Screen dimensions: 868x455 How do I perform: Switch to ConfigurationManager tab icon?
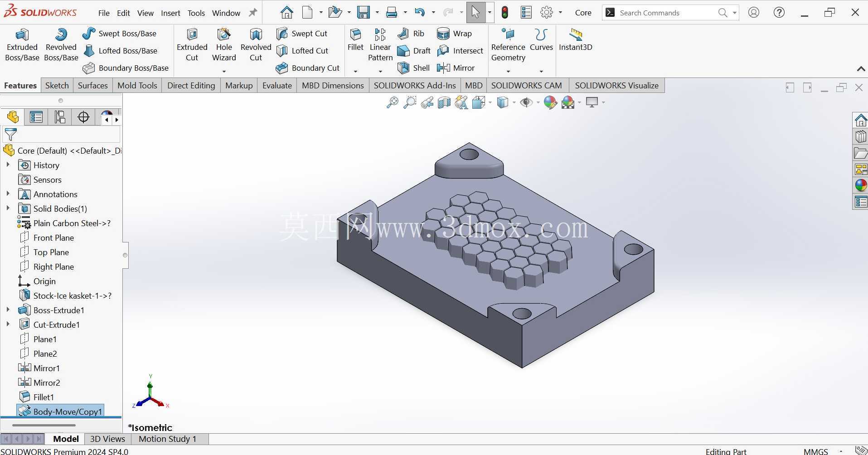60,117
